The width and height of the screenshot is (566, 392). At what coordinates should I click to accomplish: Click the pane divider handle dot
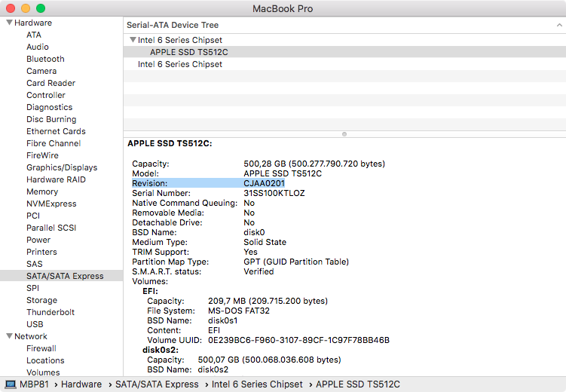point(344,134)
